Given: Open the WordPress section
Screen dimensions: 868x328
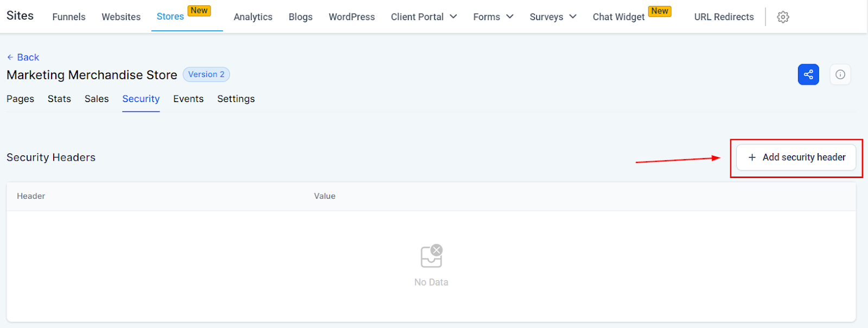Looking at the screenshot, I should [352, 17].
